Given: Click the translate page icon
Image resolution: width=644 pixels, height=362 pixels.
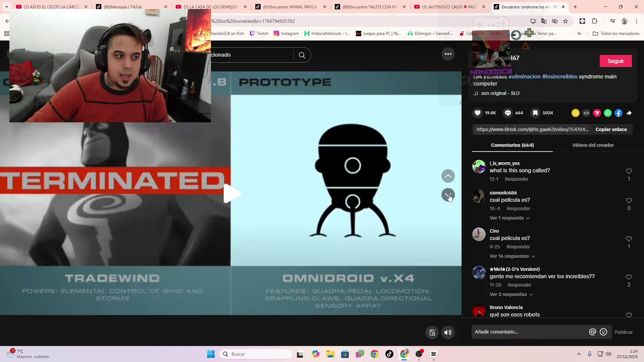Looking at the screenshot, I should pyautogui.click(x=544, y=21).
